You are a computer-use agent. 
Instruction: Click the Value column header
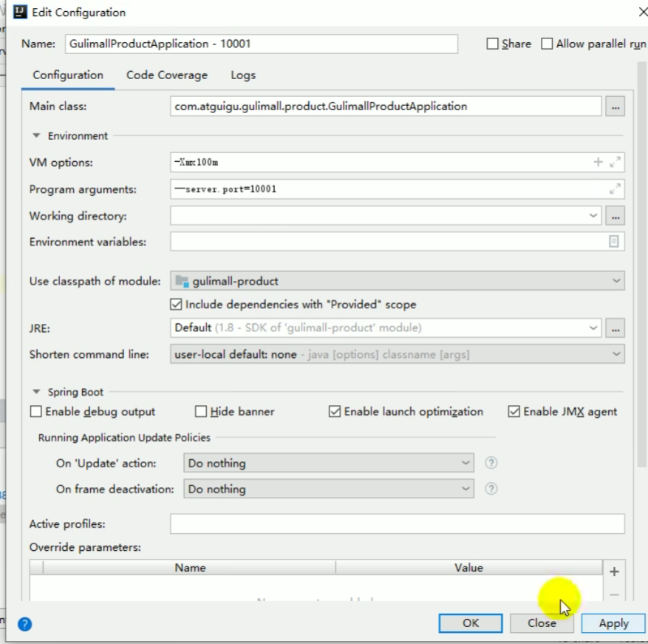[468, 568]
